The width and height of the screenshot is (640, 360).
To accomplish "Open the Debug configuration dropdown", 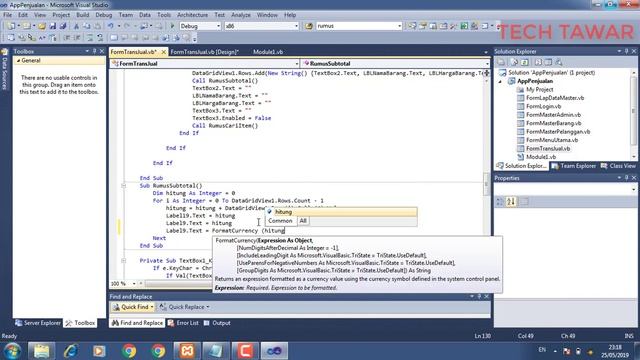I will (x=218, y=26).
